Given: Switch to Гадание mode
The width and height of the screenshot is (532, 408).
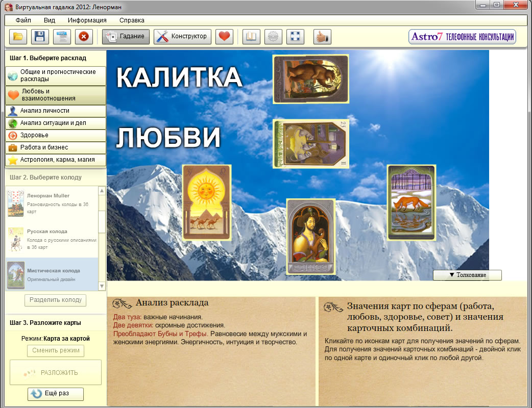Looking at the screenshot, I should (126, 37).
